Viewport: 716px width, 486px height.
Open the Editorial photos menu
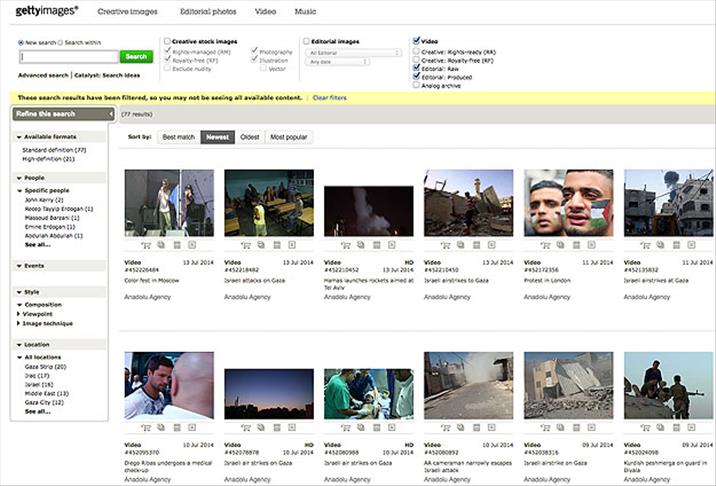click(x=207, y=11)
